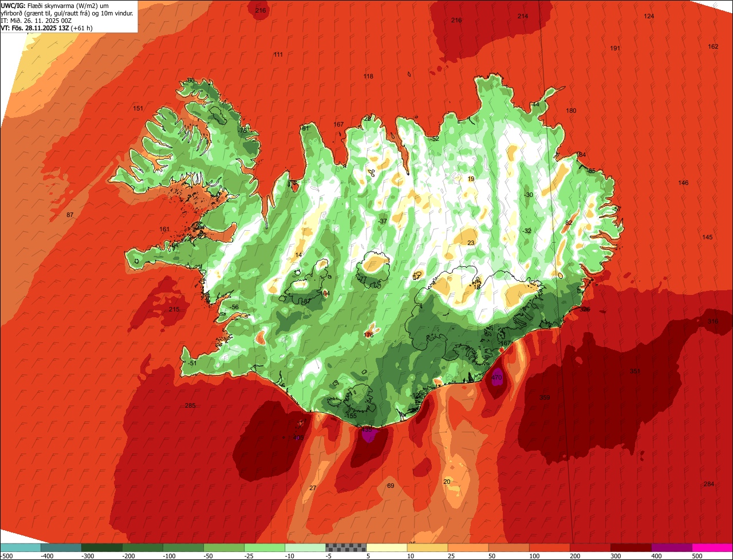Click the "-78" map value

(242, 131)
